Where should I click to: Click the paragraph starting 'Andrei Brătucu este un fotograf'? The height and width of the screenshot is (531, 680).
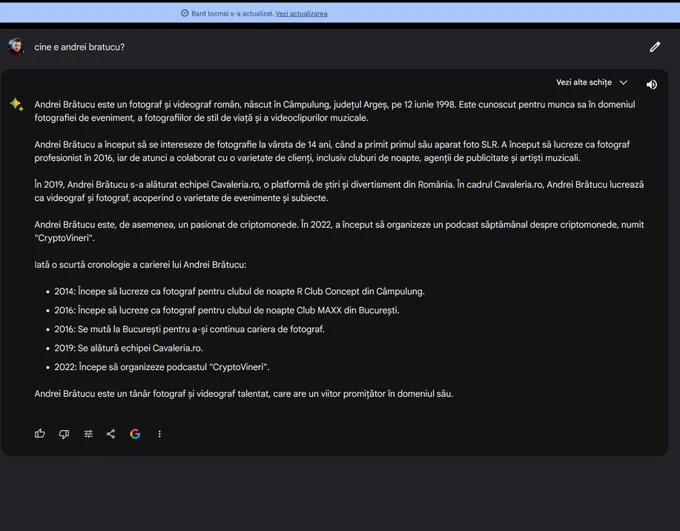[x=335, y=111]
